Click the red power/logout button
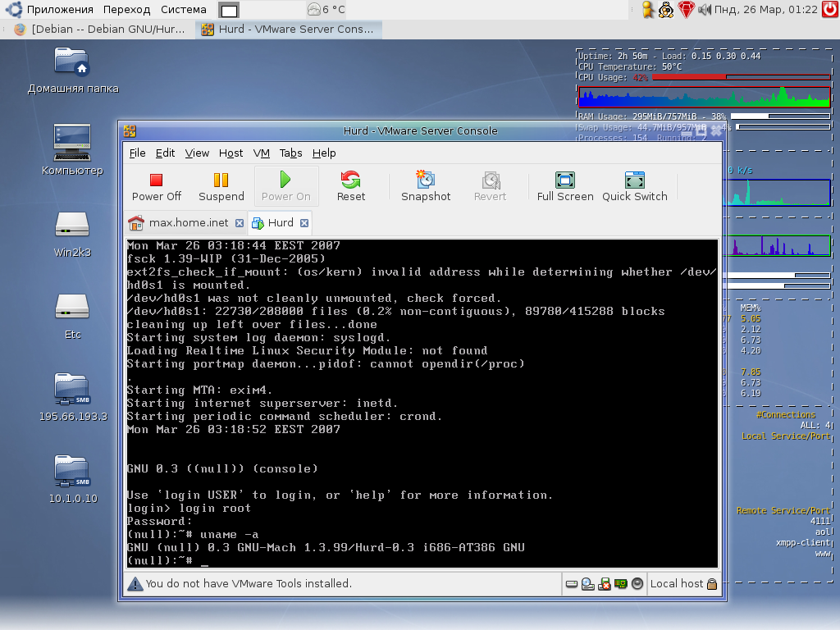840x630 pixels. point(830,10)
